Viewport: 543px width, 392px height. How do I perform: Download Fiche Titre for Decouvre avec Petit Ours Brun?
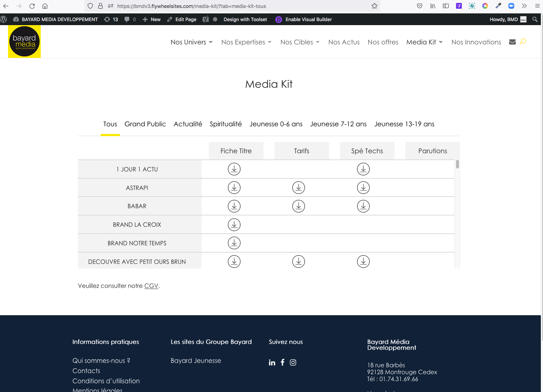pyautogui.click(x=234, y=261)
